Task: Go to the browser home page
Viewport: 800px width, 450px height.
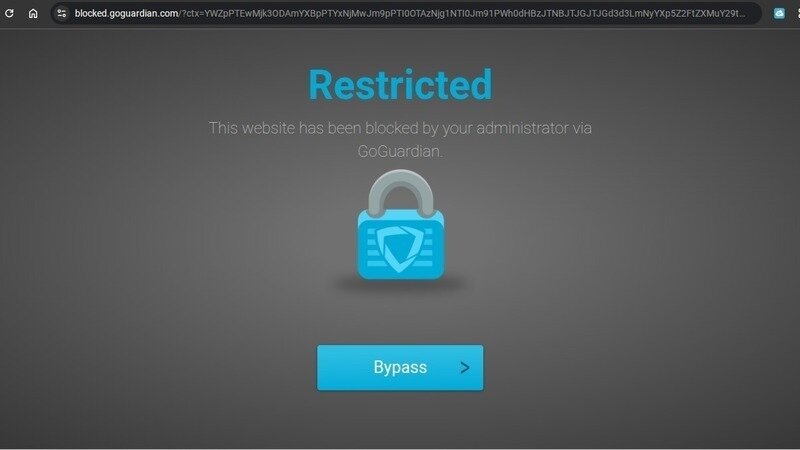Action: (x=33, y=13)
